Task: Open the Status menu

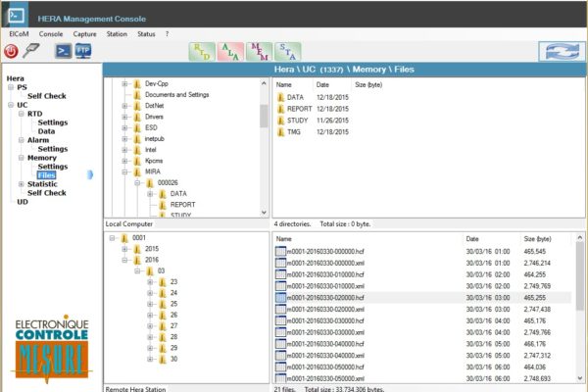Action: pyautogui.click(x=146, y=34)
